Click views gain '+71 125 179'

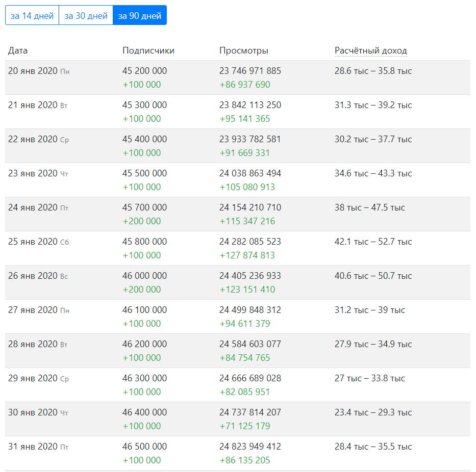245,426
